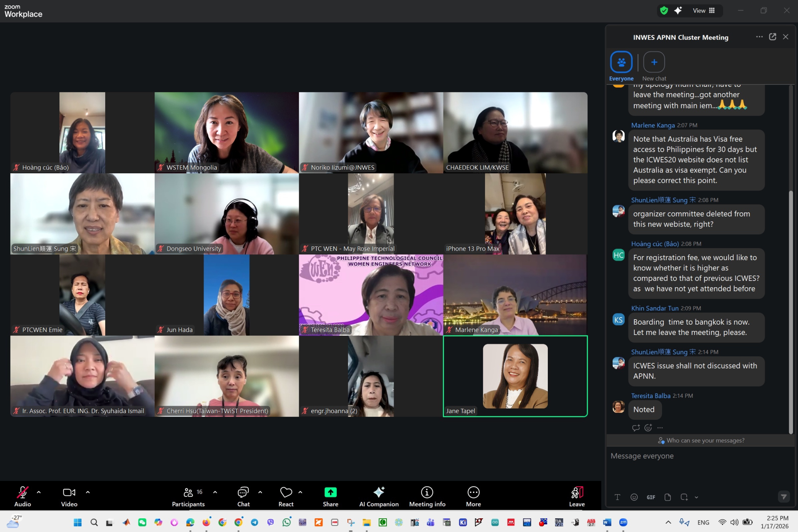798x532 pixels.
Task: Click the React heart icon
Action: point(286,493)
